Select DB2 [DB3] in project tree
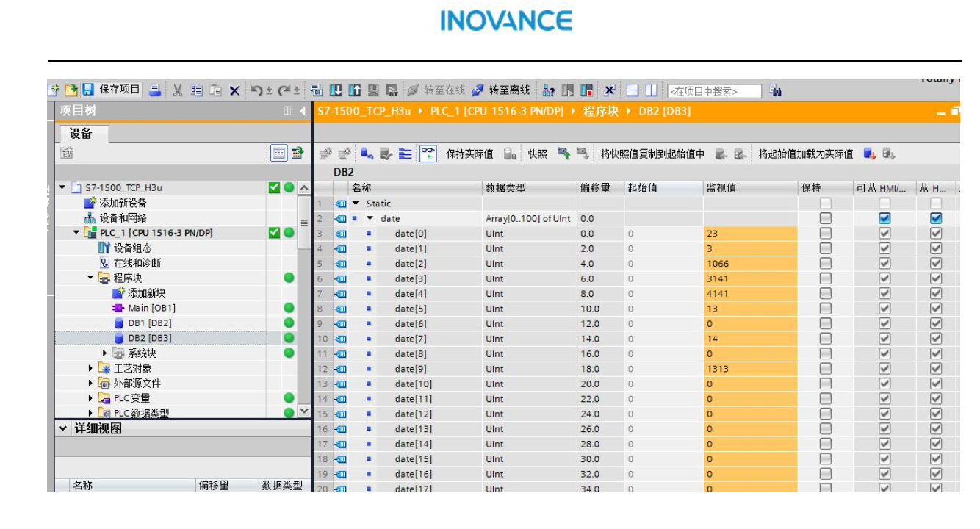The height and width of the screenshot is (529, 980). point(150,339)
